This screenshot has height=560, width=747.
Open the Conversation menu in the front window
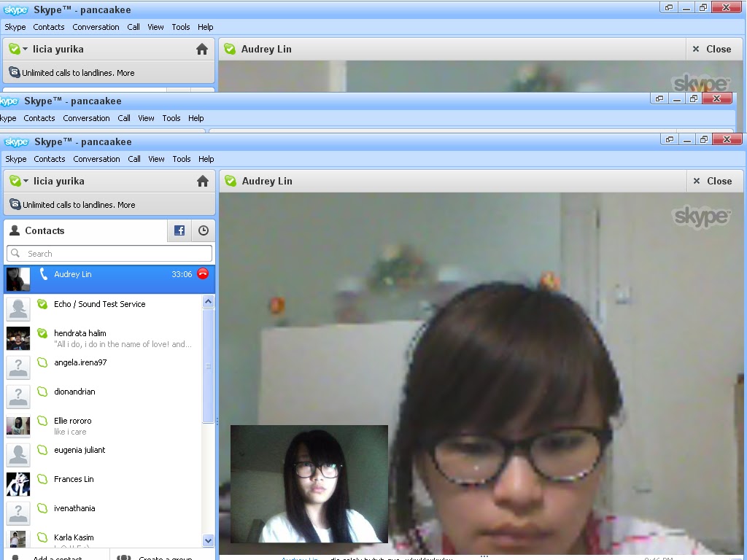coord(97,159)
